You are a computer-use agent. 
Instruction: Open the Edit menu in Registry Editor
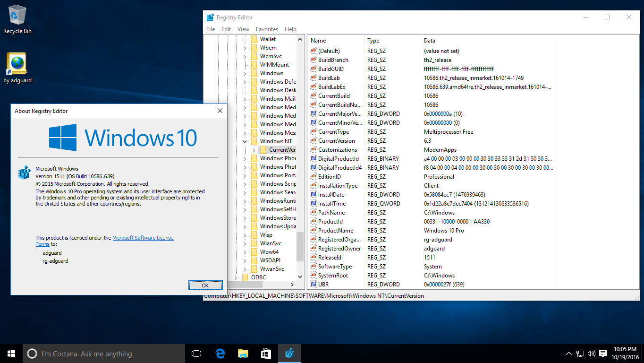pos(226,29)
